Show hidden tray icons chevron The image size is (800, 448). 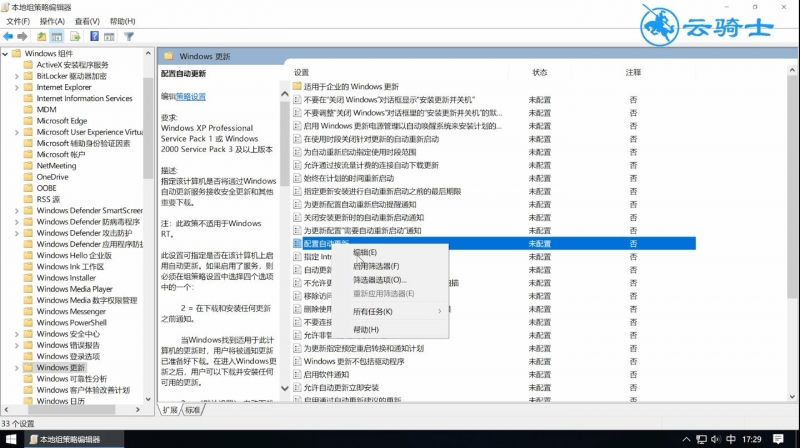[x=686, y=439]
